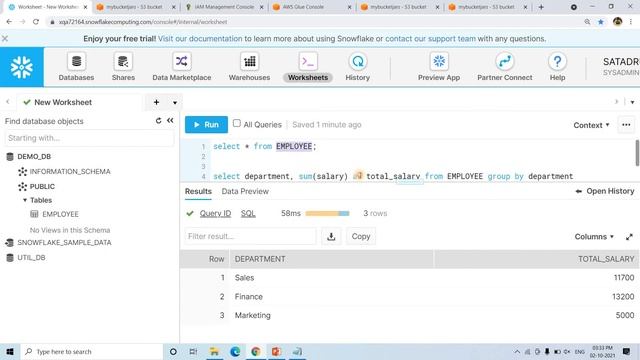Open the worksheet more options menu
Viewport: 640px width, 360px height.
(x=626, y=125)
